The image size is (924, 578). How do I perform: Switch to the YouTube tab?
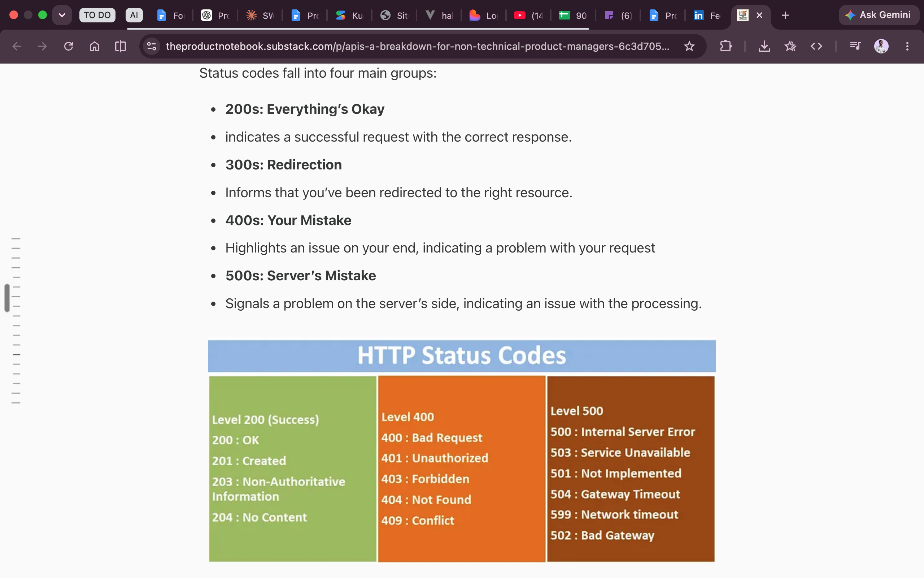pos(529,15)
